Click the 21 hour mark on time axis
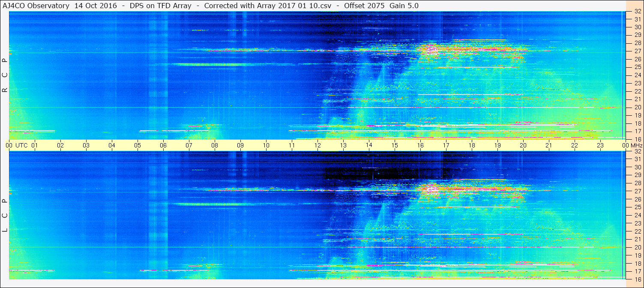Screen dimensions: 644x288 pos(549,145)
